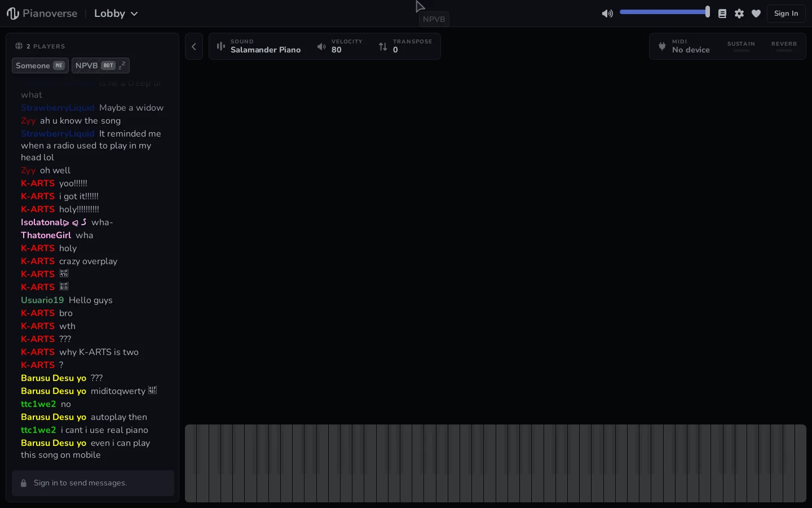Click the username Usuario19 in chat
Image resolution: width=812 pixels, height=508 pixels.
coord(42,300)
